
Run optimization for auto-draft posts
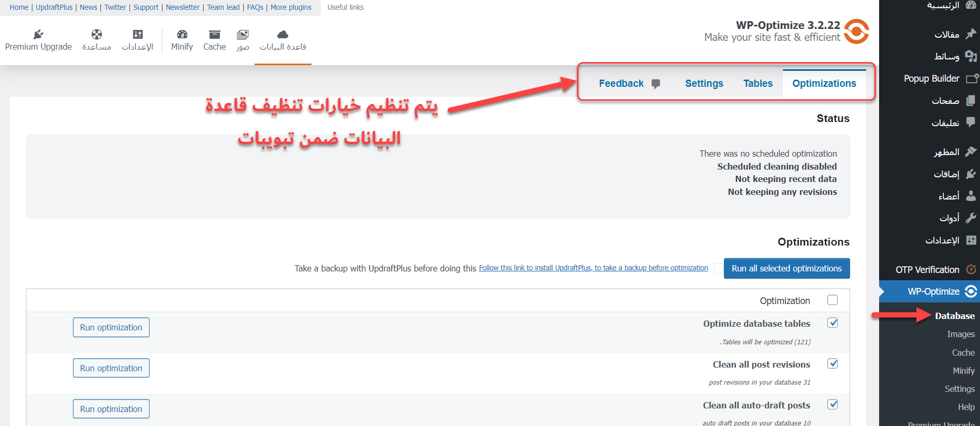coord(111,409)
